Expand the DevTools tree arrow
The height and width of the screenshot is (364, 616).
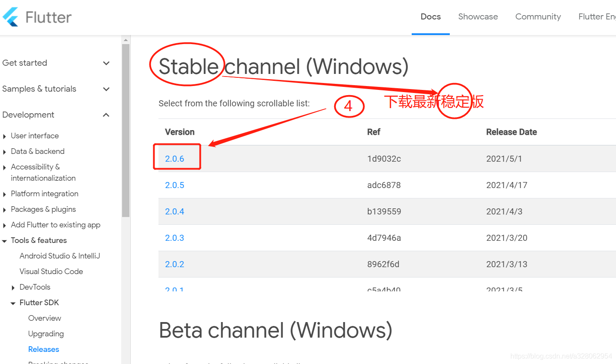pyautogui.click(x=13, y=287)
